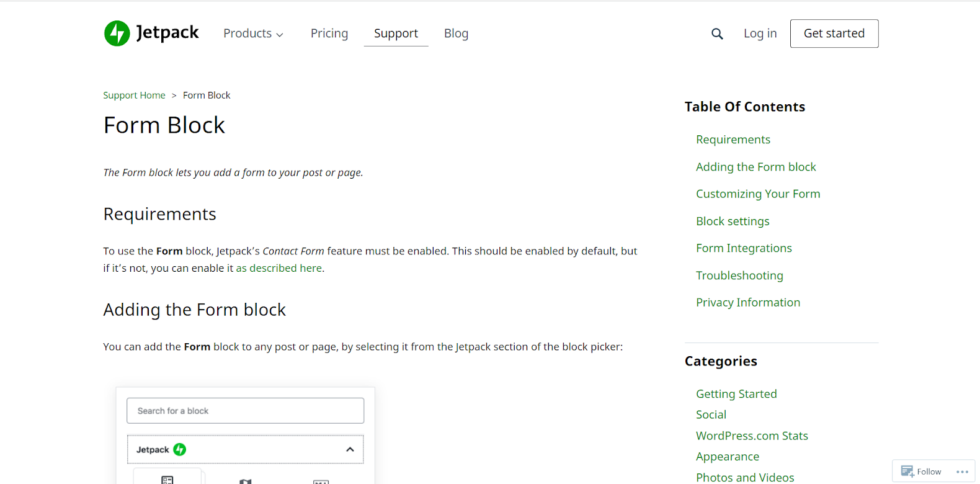Screen dimensions: 980x484
Task: Click the Form Block page title
Action: [164, 125]
